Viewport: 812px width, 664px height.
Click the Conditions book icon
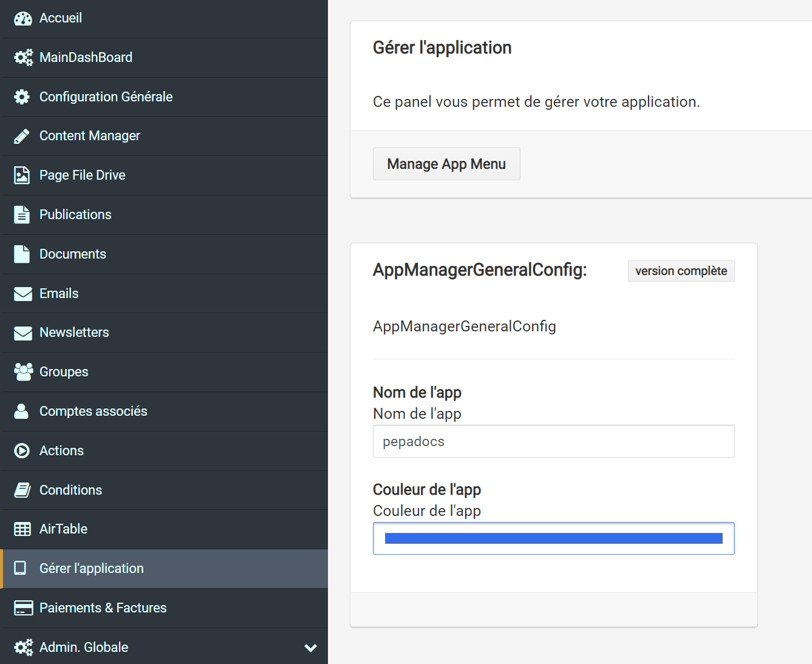tap(22, 490)
